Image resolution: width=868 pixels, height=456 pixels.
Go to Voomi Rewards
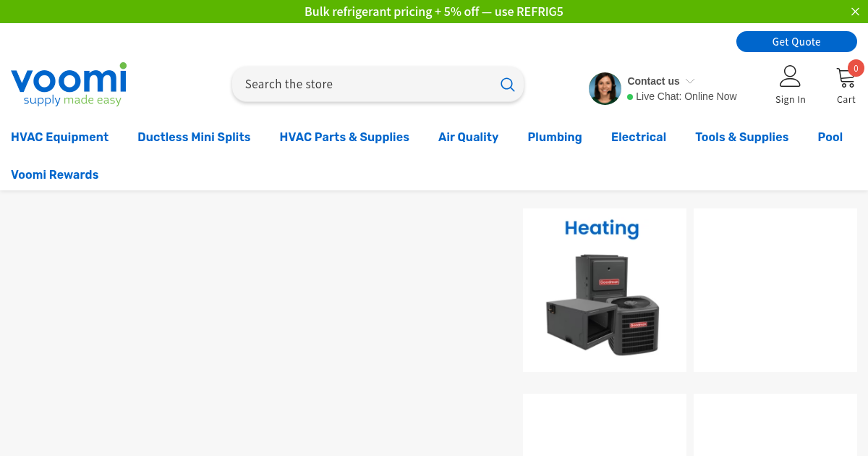click(55, 174)
